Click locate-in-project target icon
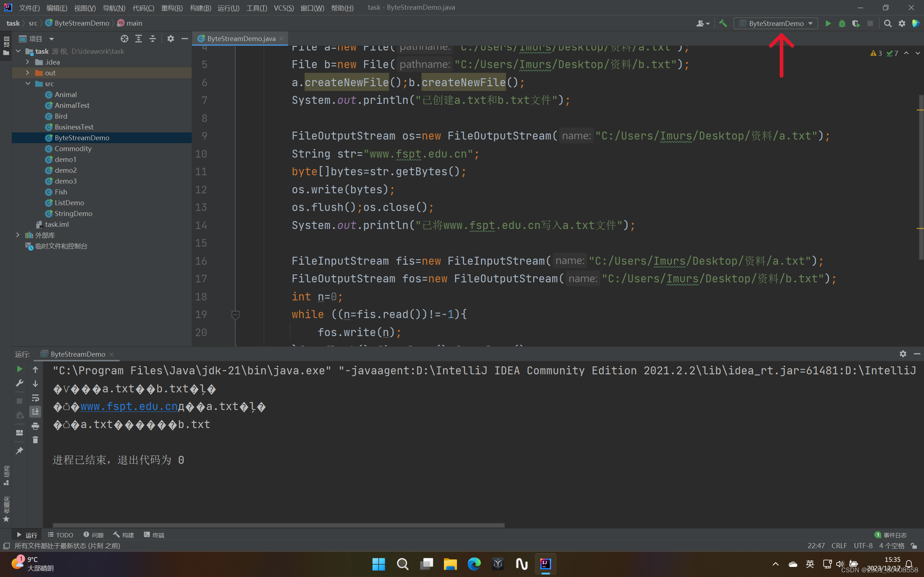This screenshot has height=577, width=924. tap(124, 39)
